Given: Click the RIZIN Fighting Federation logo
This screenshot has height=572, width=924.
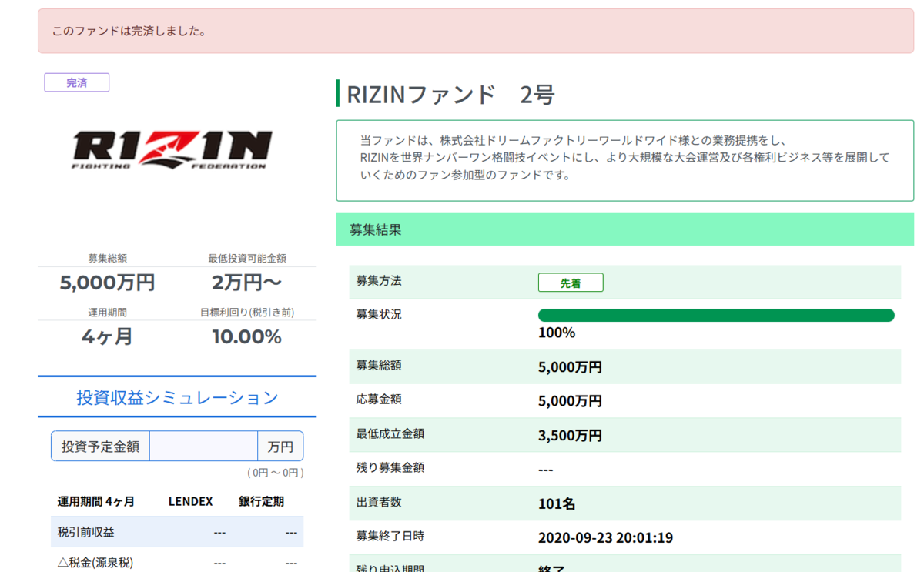Looking at the screenshot, I should point(172,149).
